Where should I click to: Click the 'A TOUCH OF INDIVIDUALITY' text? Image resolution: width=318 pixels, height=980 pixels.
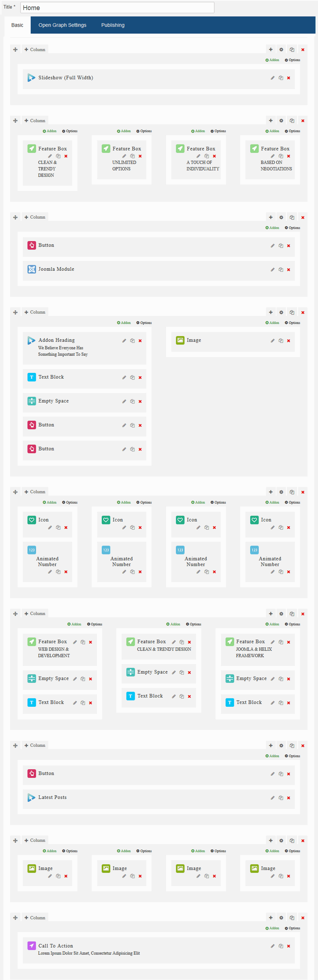[203, 166]
